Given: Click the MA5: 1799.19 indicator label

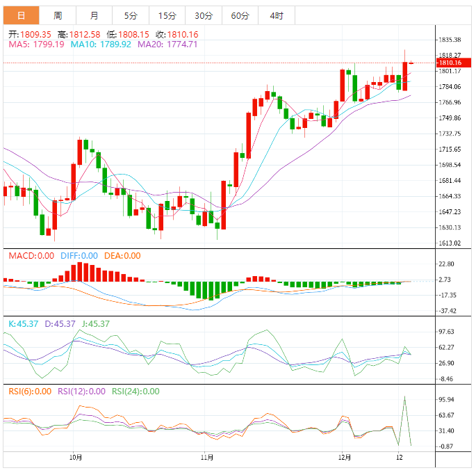Looking at the screenshot, I should (36, 45).
